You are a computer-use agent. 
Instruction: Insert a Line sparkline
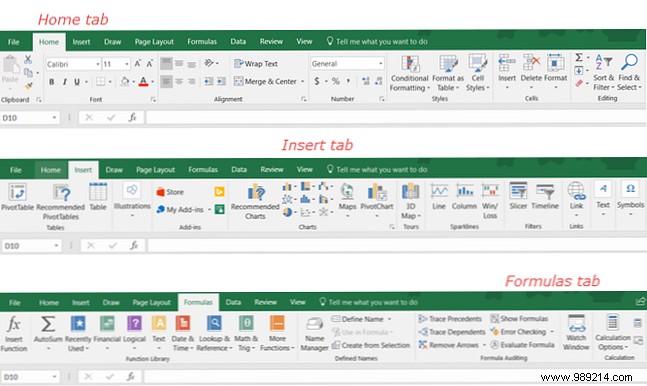coord(439,197)
